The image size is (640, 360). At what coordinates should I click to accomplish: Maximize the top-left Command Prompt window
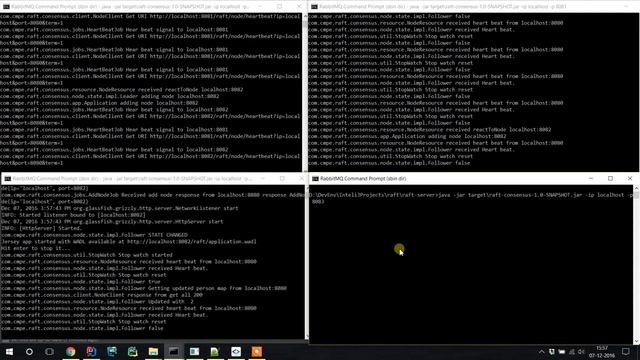point(280,7)
